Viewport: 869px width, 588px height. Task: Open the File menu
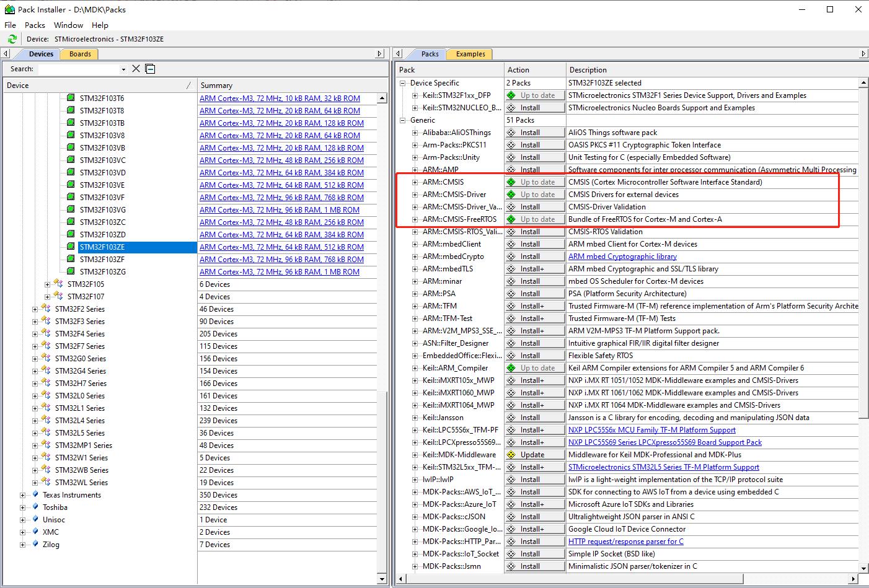[10, 25]
